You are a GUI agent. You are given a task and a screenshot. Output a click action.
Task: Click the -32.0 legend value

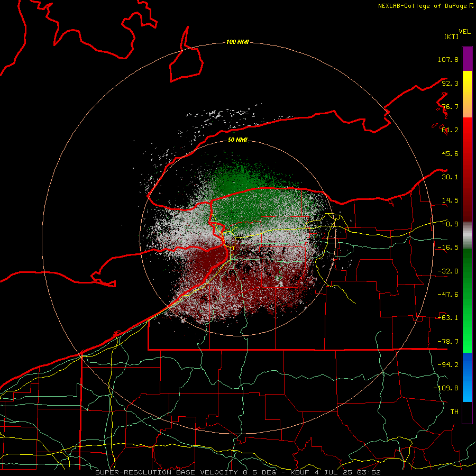(x=448, y=271)
